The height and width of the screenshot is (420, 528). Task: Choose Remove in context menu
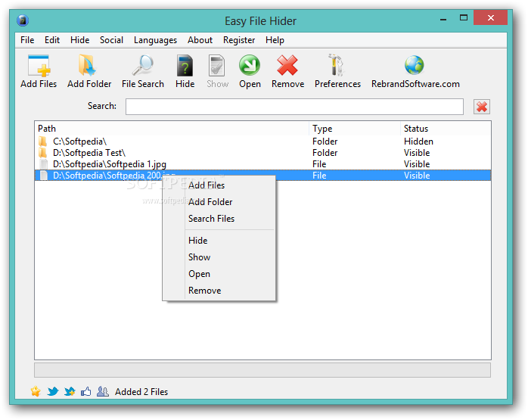(219, 291)
